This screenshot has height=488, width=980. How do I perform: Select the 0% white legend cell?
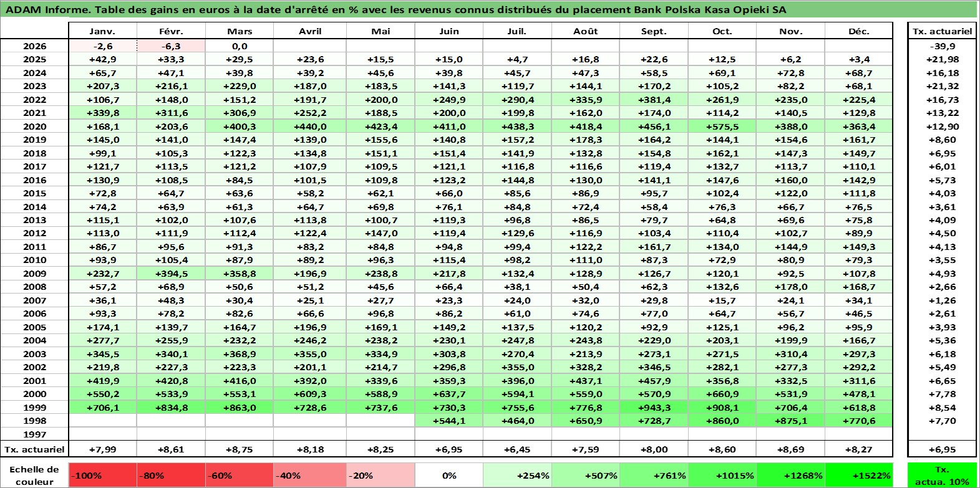pyautogui.click(x=449, y=475)
